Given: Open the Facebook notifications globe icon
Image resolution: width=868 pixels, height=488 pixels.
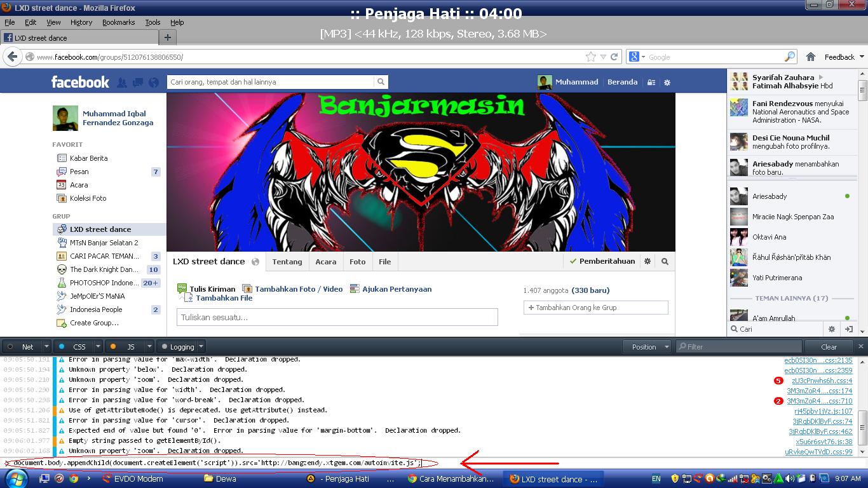Looking at the screenshot, I should tap(154, 82).
